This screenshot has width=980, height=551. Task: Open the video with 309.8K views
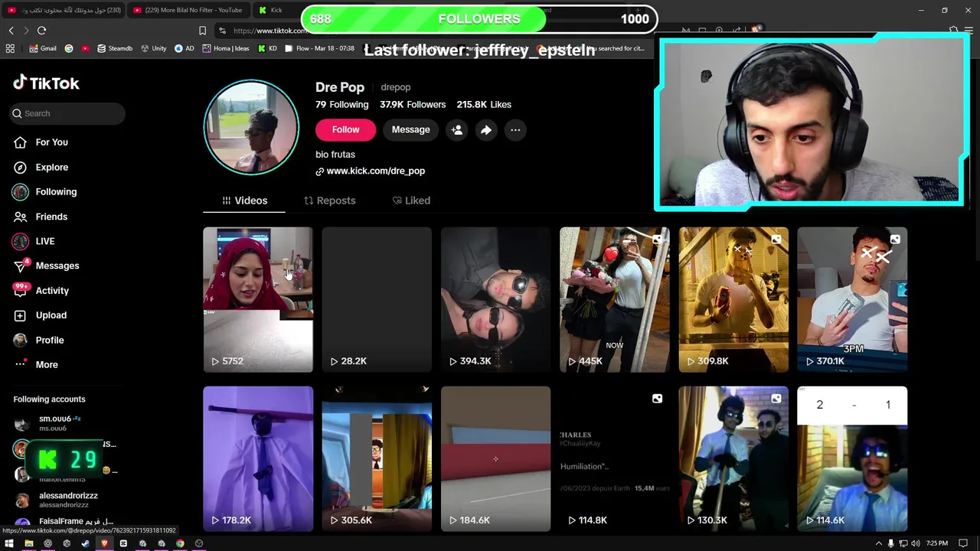733,299
